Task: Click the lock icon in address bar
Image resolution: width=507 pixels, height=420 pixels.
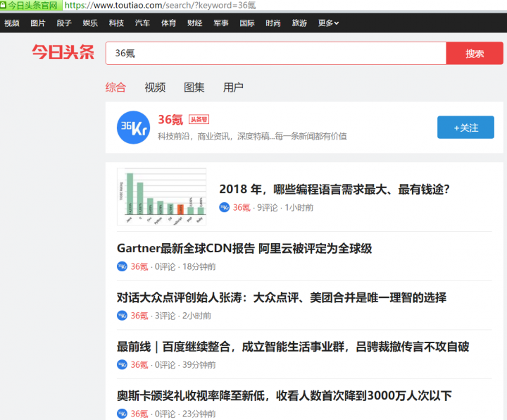Action: pyautogui.click(x=3, y=5)
